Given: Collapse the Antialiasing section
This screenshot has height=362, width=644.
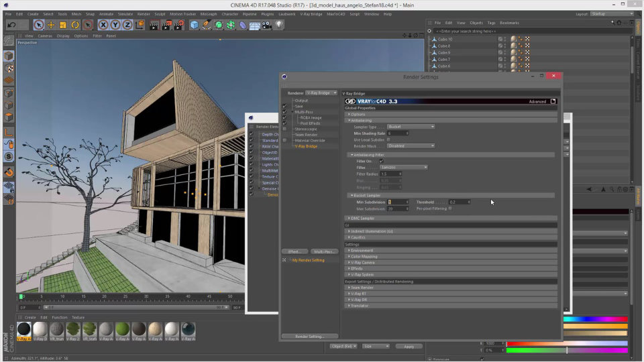Looking at the screenshot, I should 451,120.
